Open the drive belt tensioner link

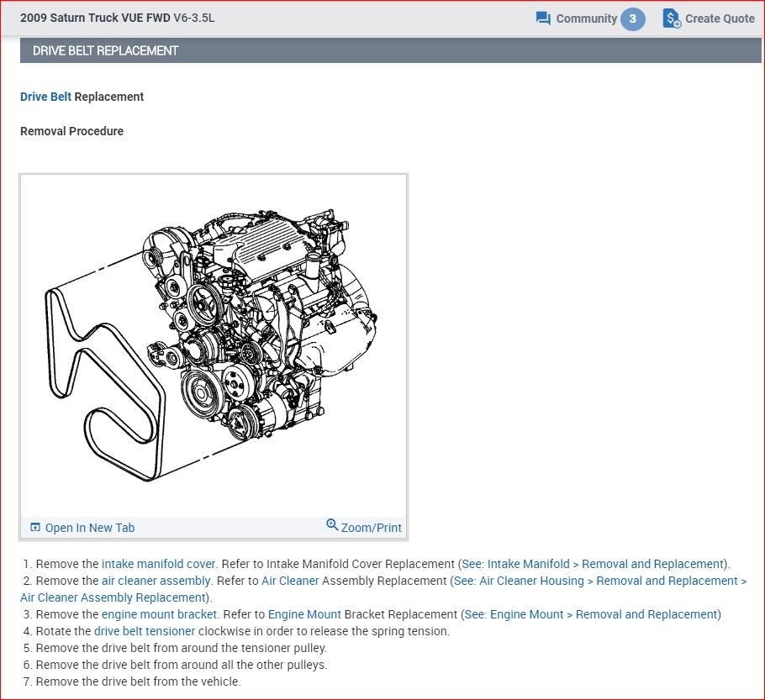click(145, 631)
